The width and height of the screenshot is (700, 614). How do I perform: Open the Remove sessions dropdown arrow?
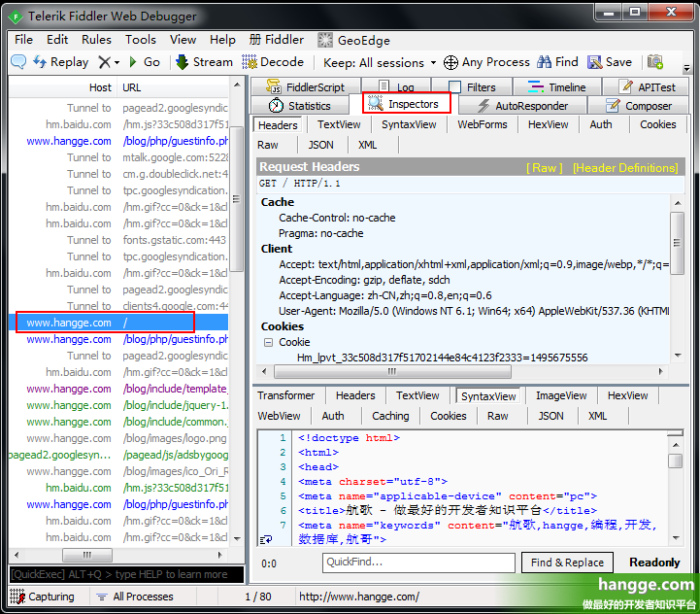pyautogui.click(x=117, y=62)
